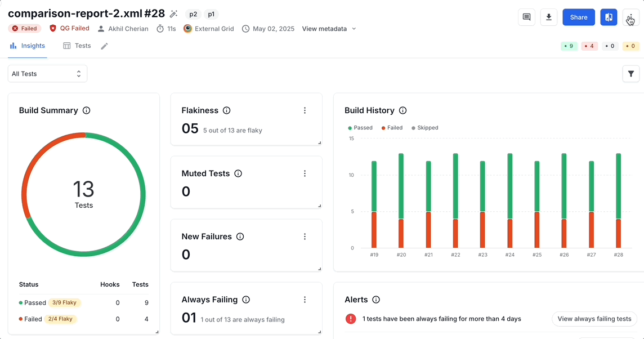This screenshot has height=339, width=644.
Task: Click the blue compare builds icon
Action: pos(609,17)
